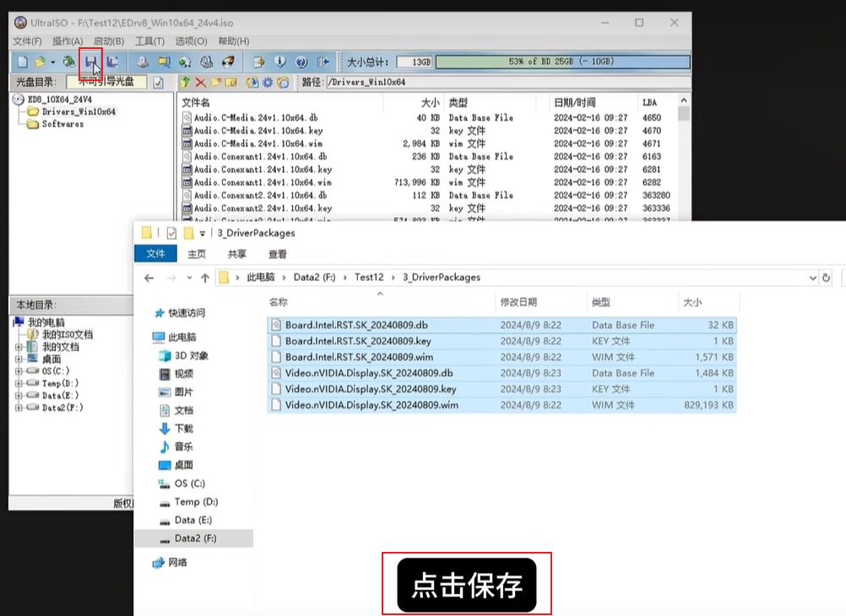Expand the Data2(F:) tree node
Image resolution: width=846 pixels, height=616 pixels.
[x=19, y=408]
